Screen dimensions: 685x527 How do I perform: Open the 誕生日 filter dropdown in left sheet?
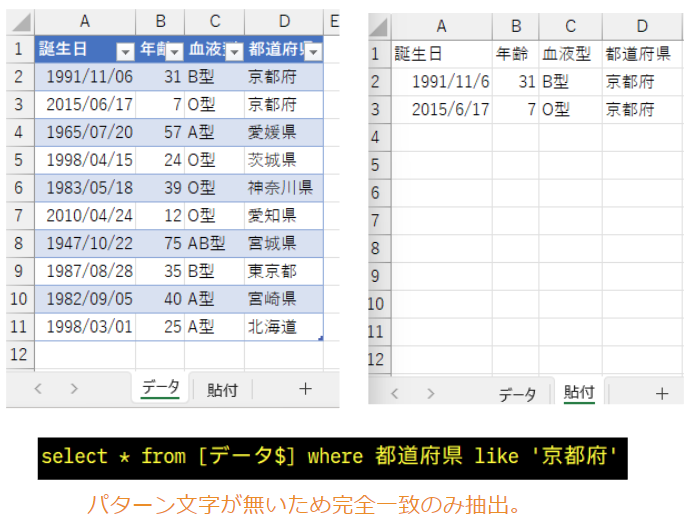(x=125, y=52)
